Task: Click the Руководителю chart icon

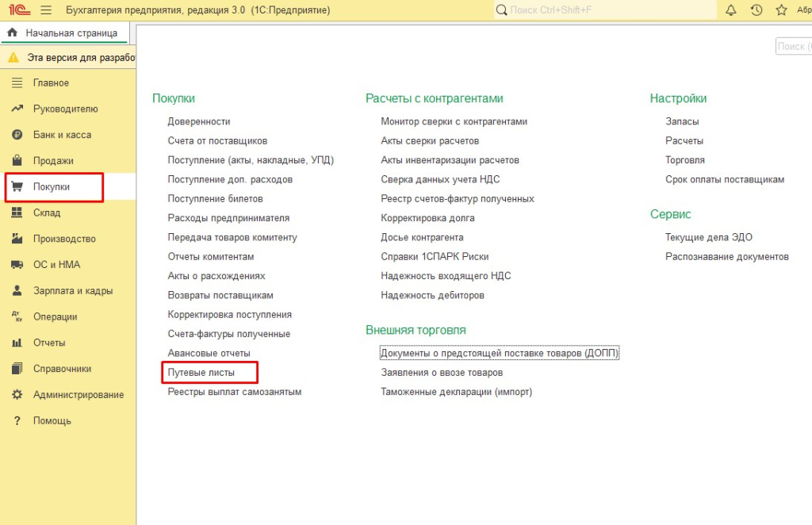Action: 17,109
